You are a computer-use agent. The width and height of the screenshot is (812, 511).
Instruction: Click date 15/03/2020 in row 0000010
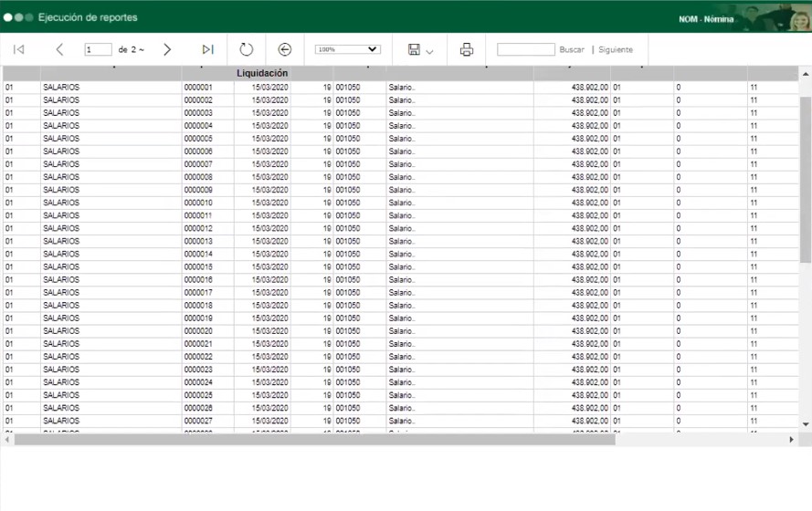tap(269, 203)
